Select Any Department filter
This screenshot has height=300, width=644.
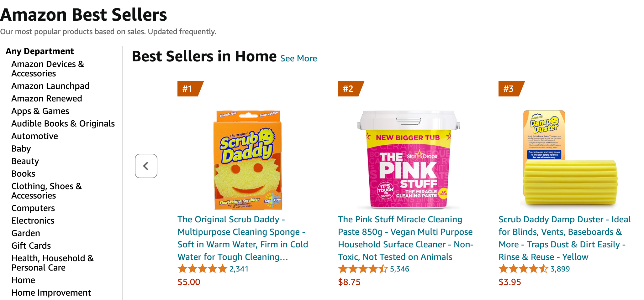pos(40,51)
